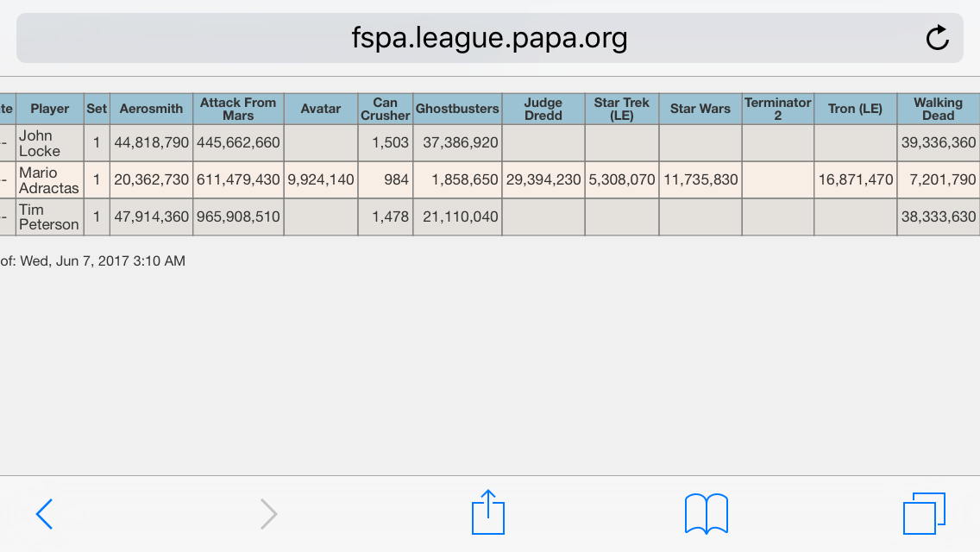Select the Aerosmith column header
Viewport: 980px width, 552px height.
(x=151, y=109)
